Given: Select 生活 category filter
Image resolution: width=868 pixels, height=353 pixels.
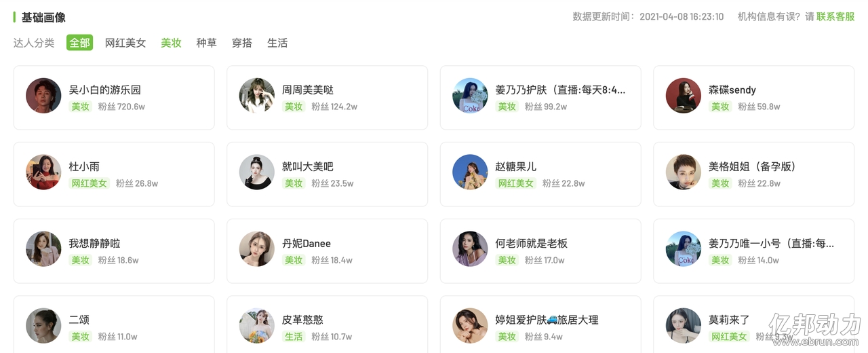Looking at the screenshot, I should 277,43.
